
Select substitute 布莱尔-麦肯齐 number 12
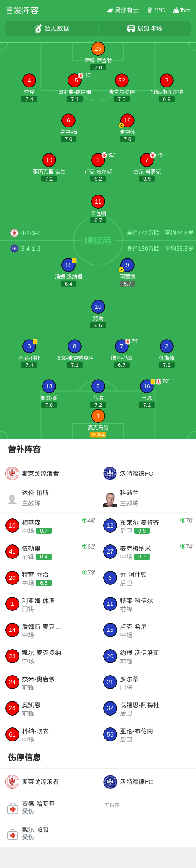147,526
